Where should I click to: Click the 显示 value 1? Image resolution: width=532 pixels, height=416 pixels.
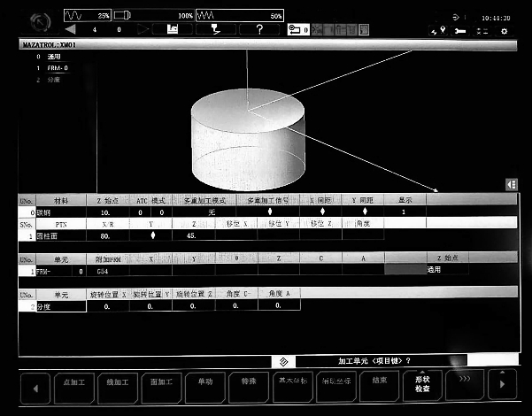pos(405,212)
